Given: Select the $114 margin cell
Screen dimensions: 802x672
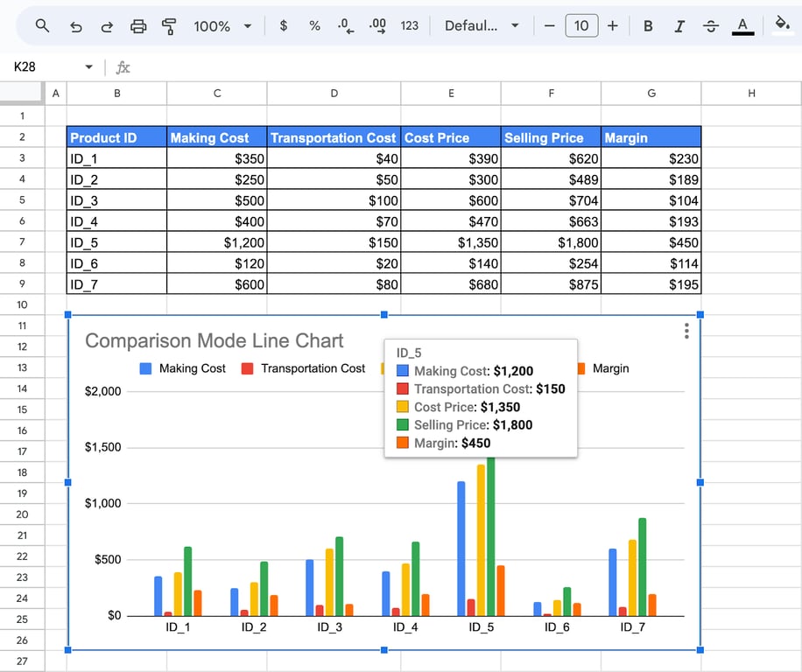Looking at the screenshot, I should pyautogui.click(x=651, y=263).
